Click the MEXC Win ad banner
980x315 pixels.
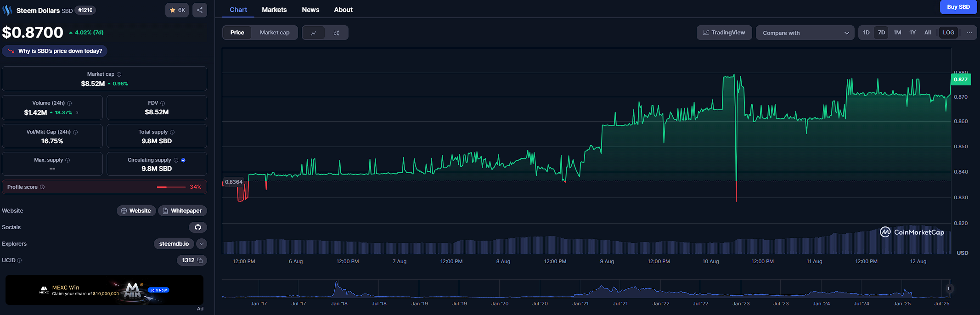tap(104, 290)
